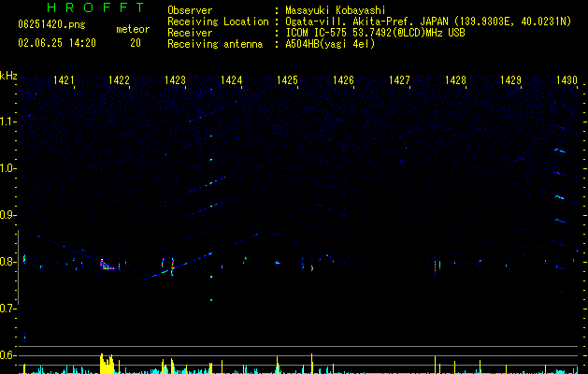Click the 1427 time axis marker
The width and height of the screenshot is (588, 374).
pyautogui.click(x=399, y=79)
